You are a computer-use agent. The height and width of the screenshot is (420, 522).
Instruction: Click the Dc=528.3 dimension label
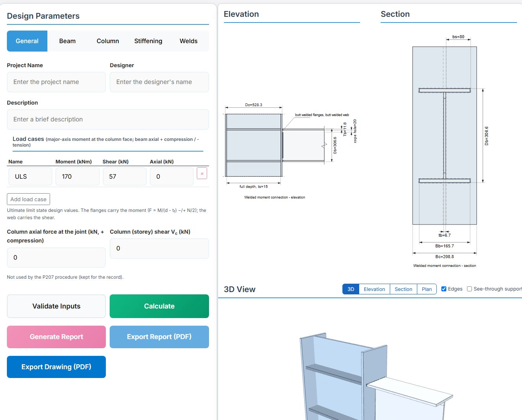(254, 105)
